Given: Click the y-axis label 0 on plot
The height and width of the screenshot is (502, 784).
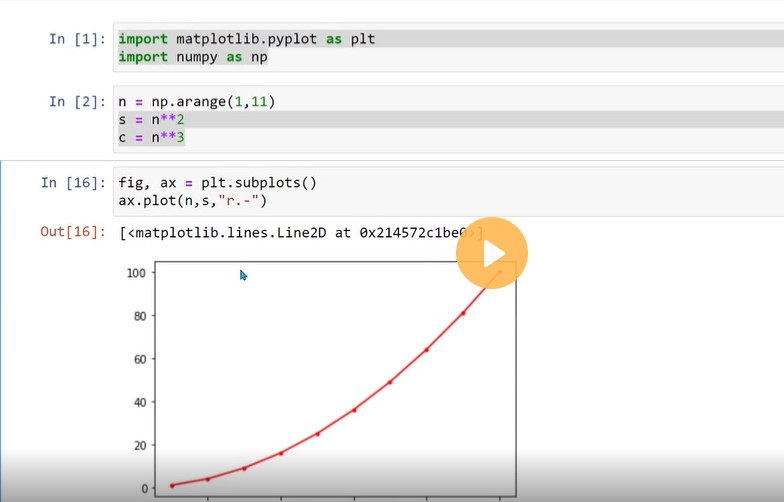Looking at the screenshot, I should [144, 488].
